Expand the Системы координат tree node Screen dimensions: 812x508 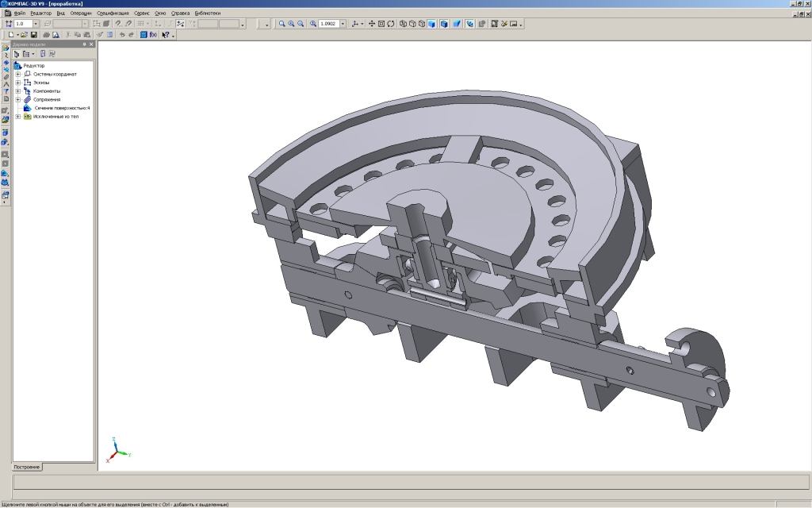tap(17, 74)
